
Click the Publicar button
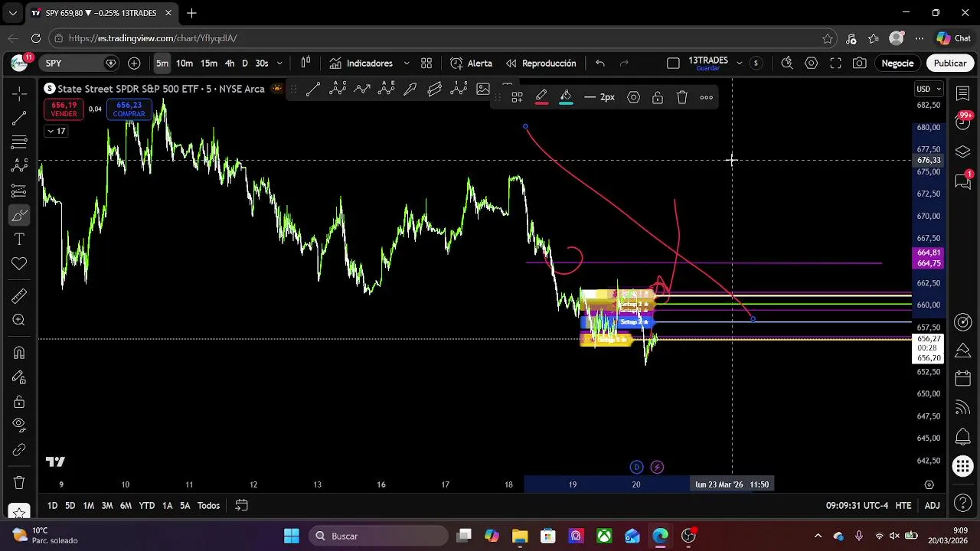click(x=950, y=64)
